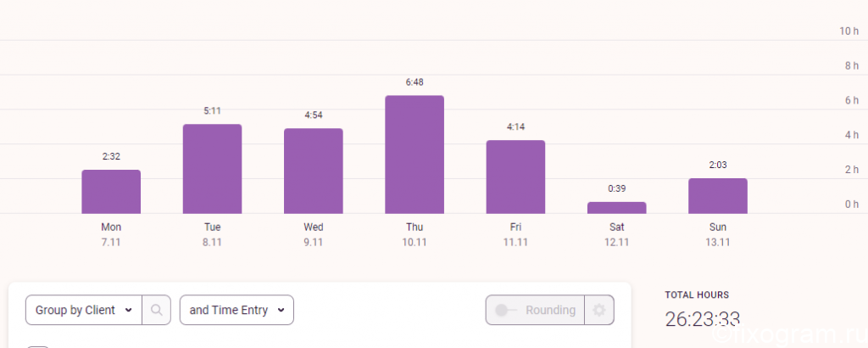Select the Monday 2:32 bar
The height and width of the screenshot is (348, 868).
[111, 192]
